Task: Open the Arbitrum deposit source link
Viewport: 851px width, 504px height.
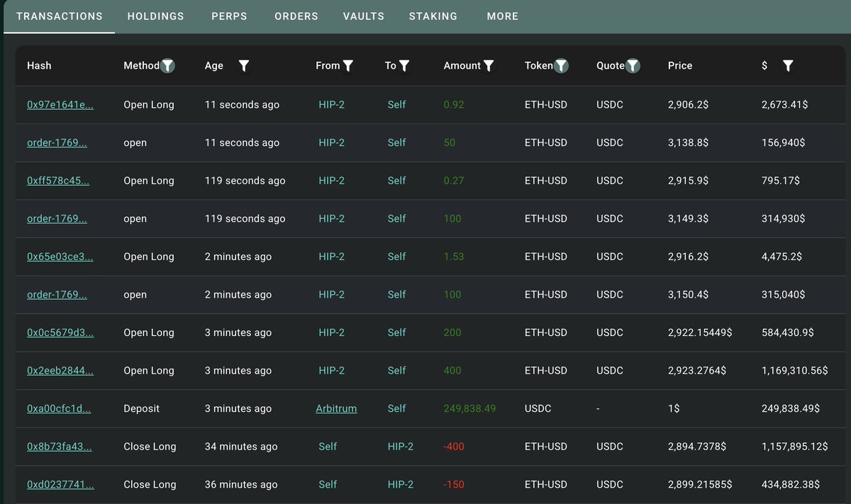Action: pos(336,408)
